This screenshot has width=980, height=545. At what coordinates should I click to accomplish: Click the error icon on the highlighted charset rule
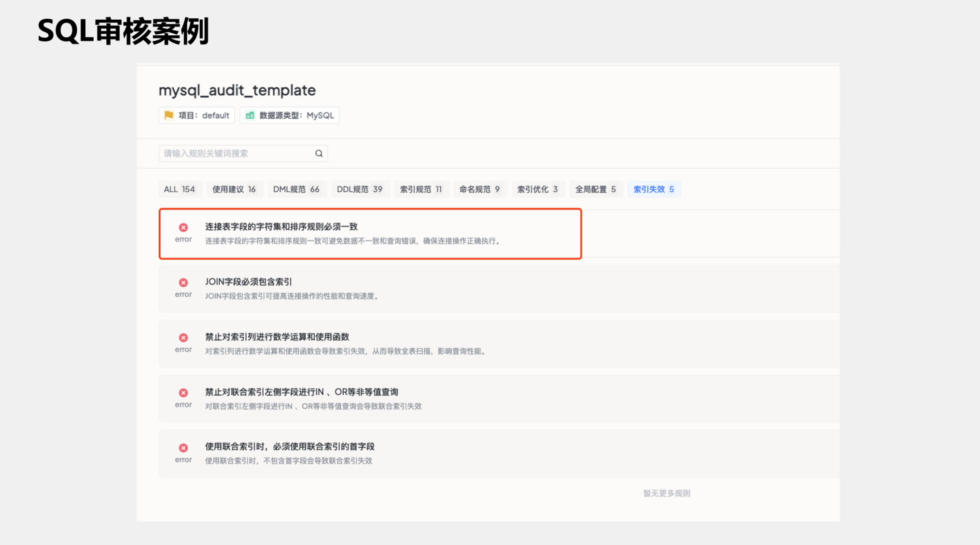pos(183,227)
